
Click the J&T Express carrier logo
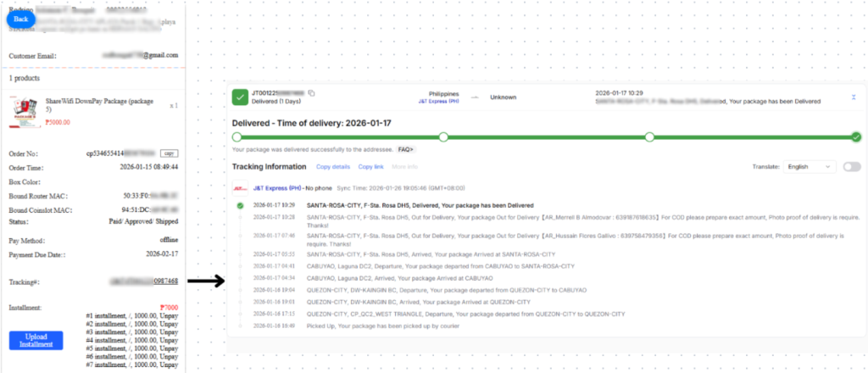(x=239, y=187)
